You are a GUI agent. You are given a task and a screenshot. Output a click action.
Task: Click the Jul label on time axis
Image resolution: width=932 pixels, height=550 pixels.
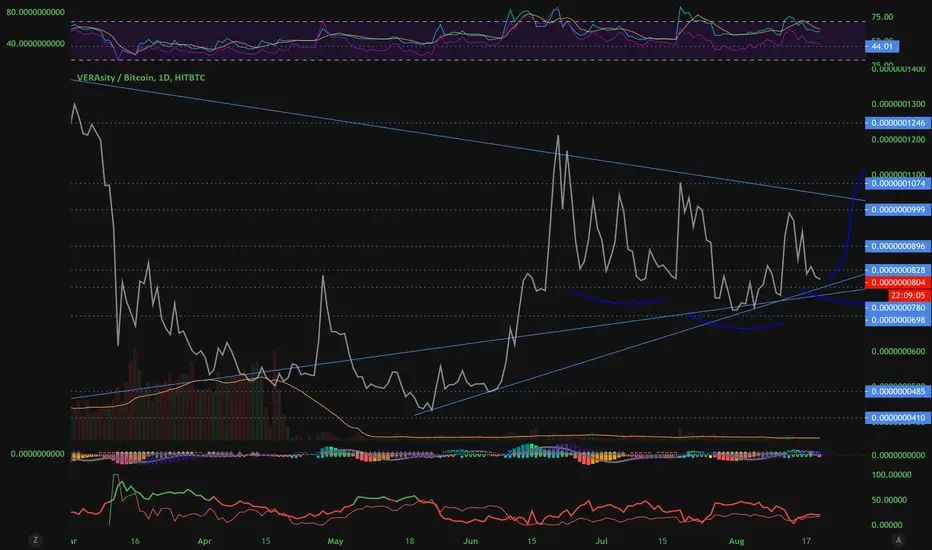coord(602,541)
